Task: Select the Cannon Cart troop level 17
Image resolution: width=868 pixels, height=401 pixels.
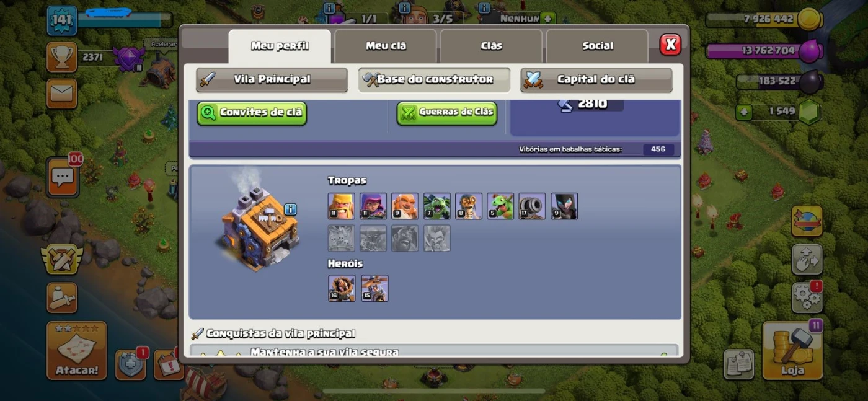Action: (x=532, y=206)
